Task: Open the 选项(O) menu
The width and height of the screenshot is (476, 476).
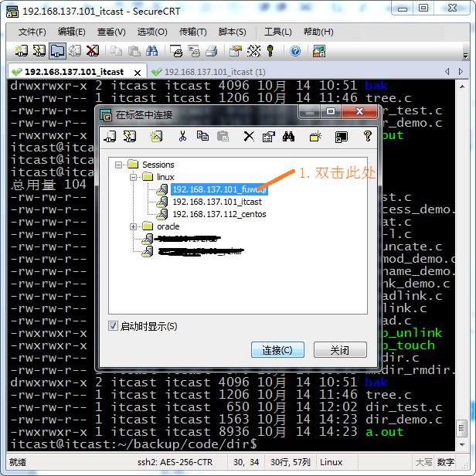Action: 152,32
